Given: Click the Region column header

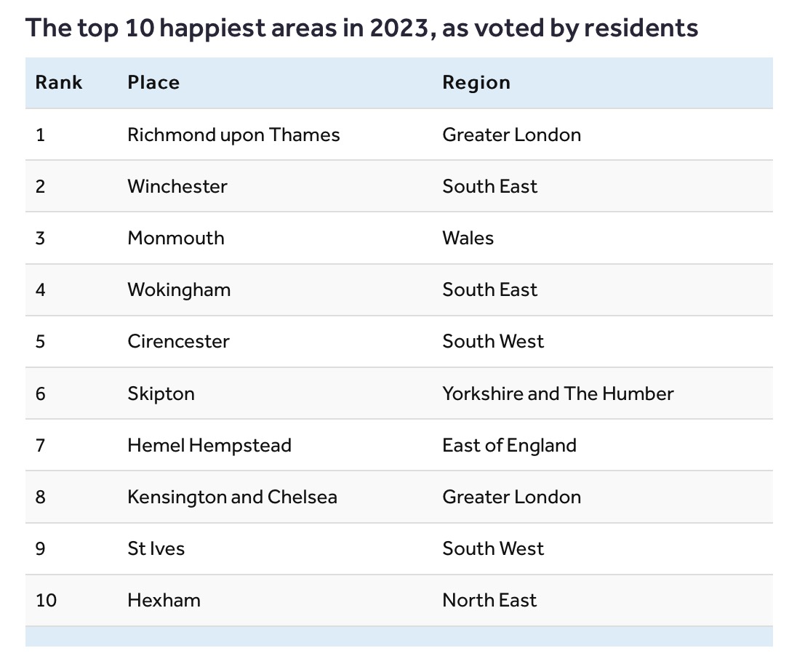Looking at the screenshot, I should point(476,82).
